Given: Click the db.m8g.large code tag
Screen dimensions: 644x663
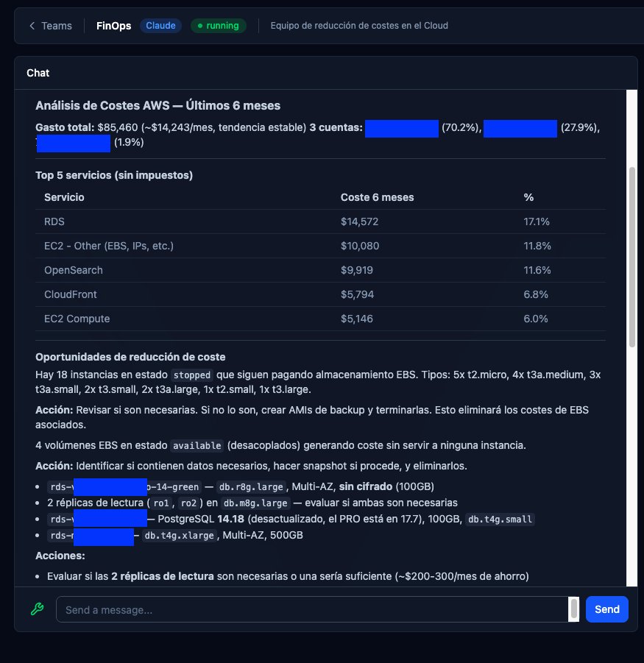Looking at the screenshot, I should click(x=255, y=503).
